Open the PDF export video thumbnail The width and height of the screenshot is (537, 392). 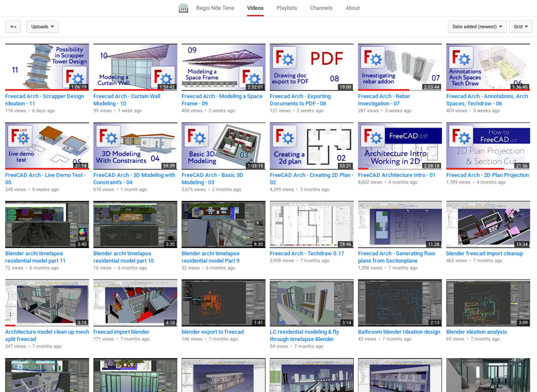click(x=311, y=67)
